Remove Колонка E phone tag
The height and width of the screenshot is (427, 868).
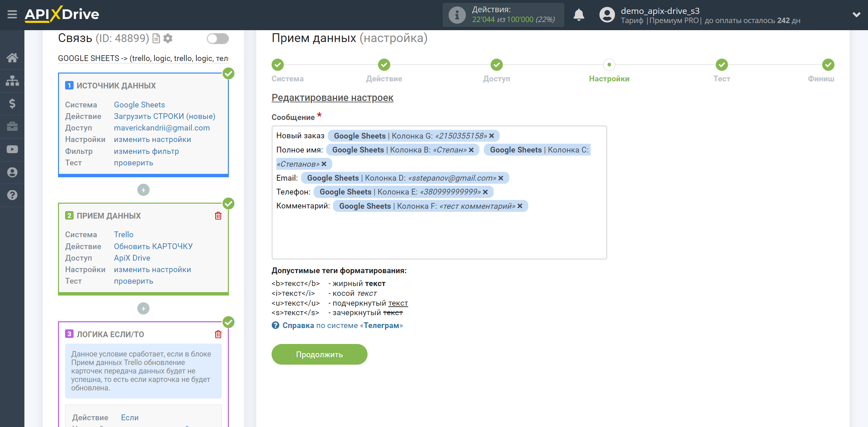pyautogui.click(x=485, y=192)
